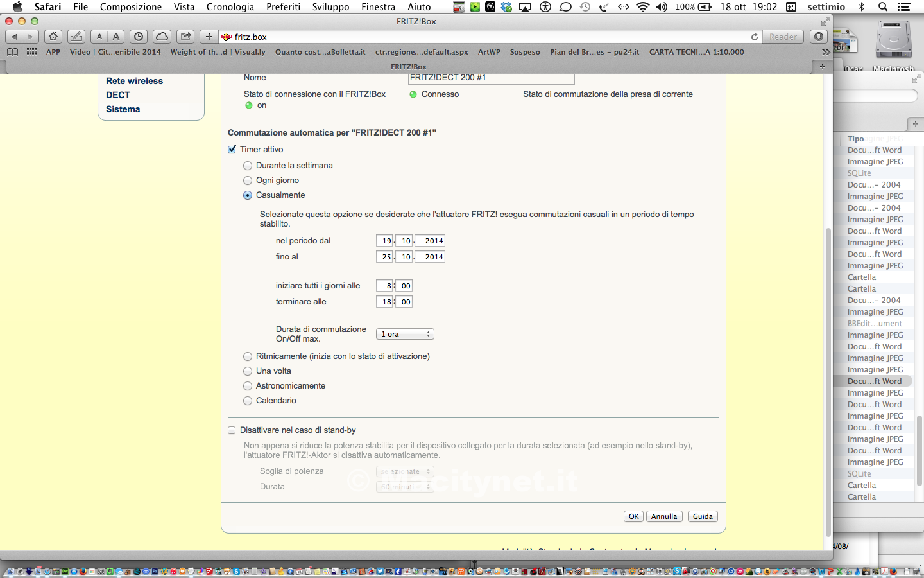
Task: Open the File menu
Action: point(81,7)
